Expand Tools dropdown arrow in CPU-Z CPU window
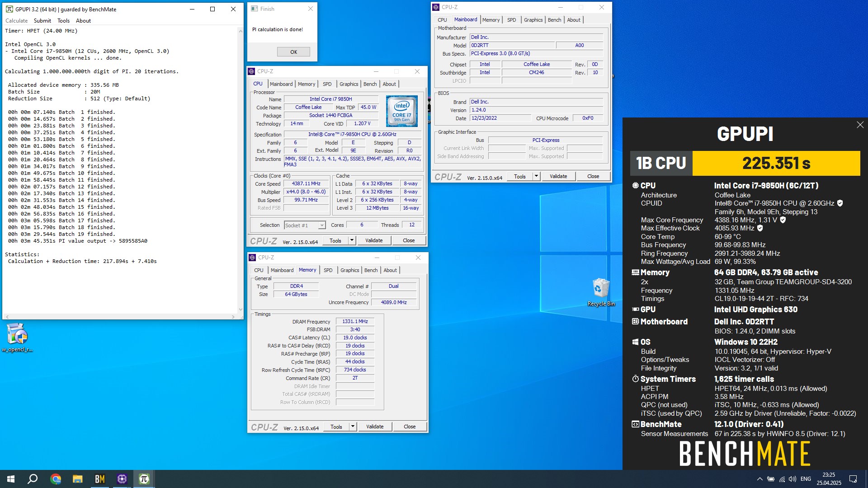Viewport: 868px width, 488px height. (352, 240)
